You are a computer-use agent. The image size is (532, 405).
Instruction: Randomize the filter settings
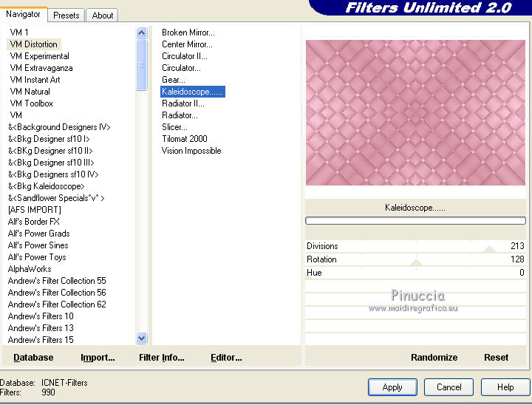pyautogui.click(x=434, y=358)
